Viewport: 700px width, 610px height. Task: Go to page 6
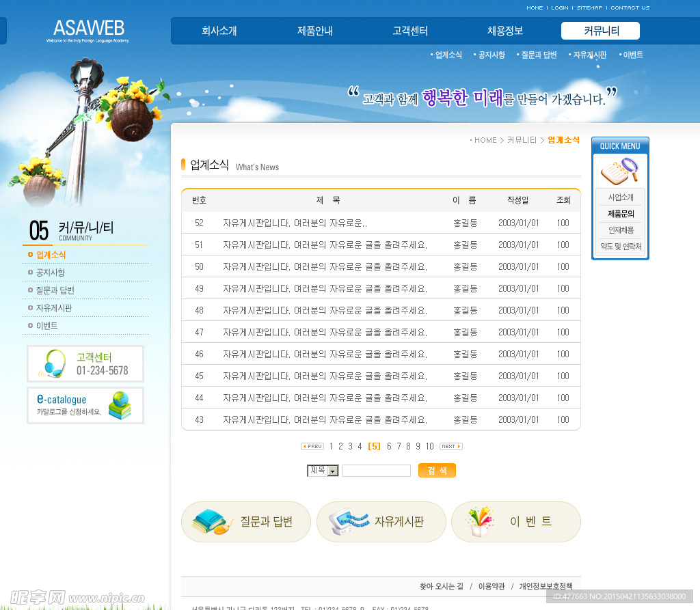pyautogui.click(x=389, y=446)
